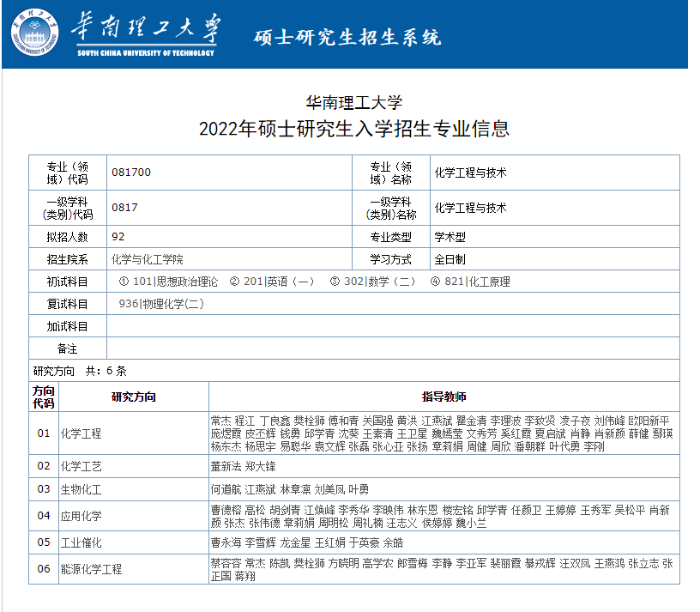The width and height of the screenshot is (700, 612).
Task: Click the 复试科目 label cell
Action: point(68,304)
